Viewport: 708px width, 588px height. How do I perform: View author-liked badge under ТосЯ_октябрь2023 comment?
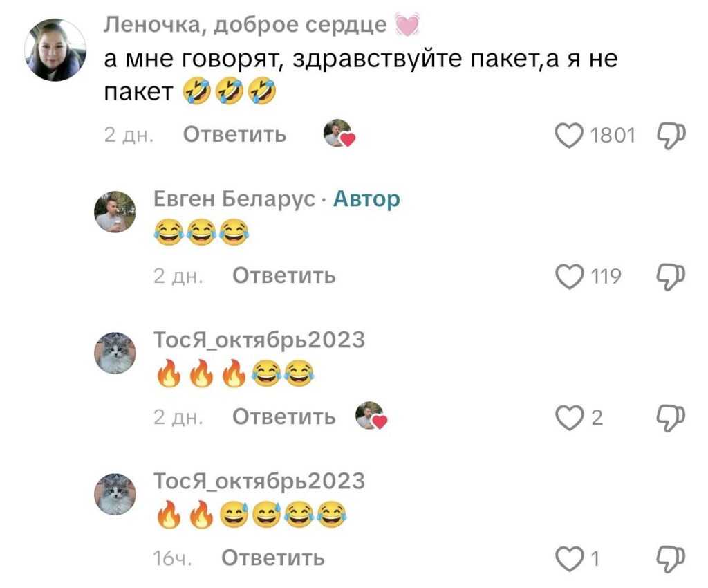click(371, 416)
